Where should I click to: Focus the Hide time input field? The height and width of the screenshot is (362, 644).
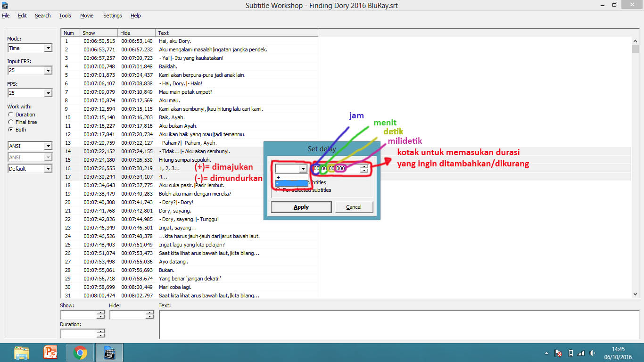128,315
